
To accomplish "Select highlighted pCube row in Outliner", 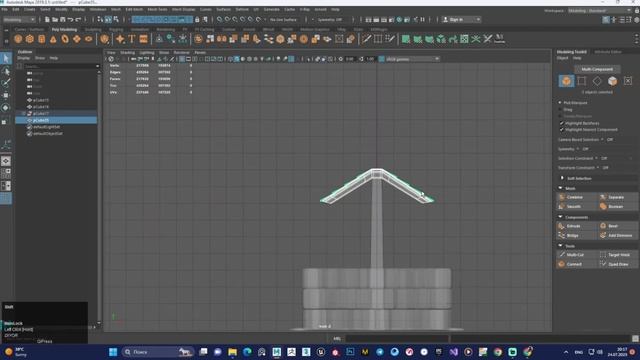I will tap(56, 120).
